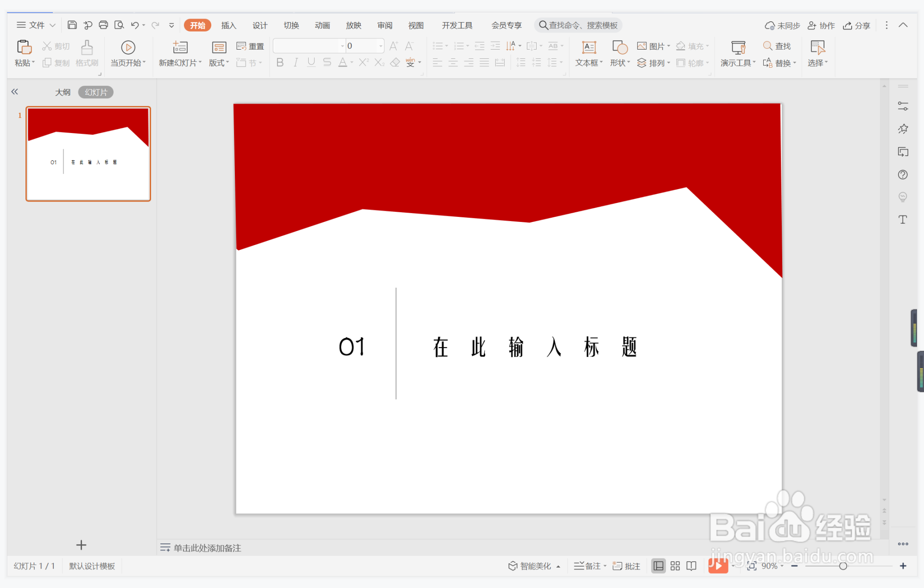924x588 pixels.
Task: Click the Print Preview icon
Action: [x=119, y=25]
